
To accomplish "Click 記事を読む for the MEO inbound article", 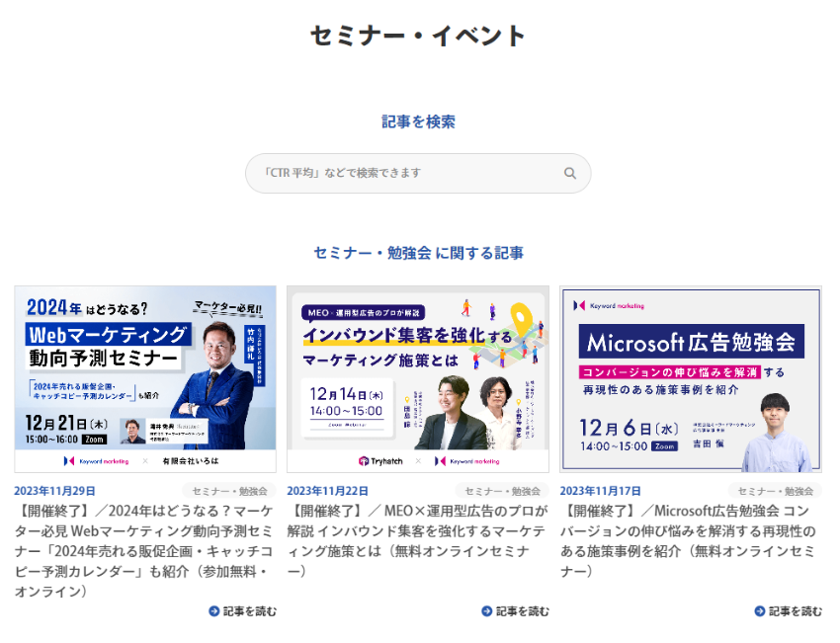I will tap(515, 611).
